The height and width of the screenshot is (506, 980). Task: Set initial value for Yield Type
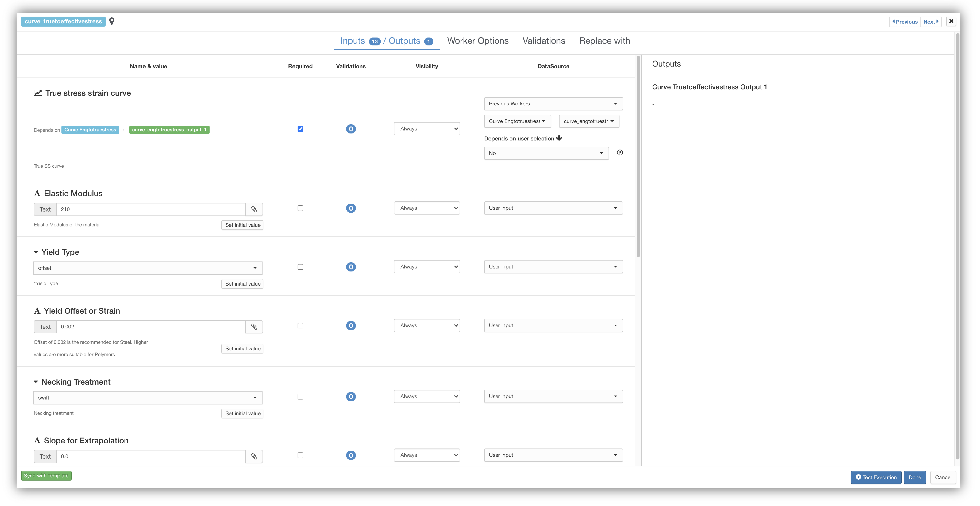(x=242, y=284)
